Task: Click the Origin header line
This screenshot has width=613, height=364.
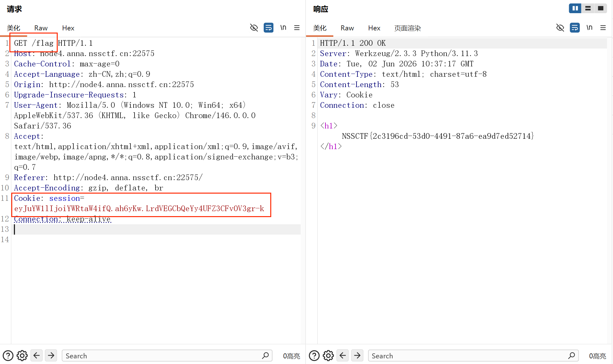Action: [x=104, y=85]
